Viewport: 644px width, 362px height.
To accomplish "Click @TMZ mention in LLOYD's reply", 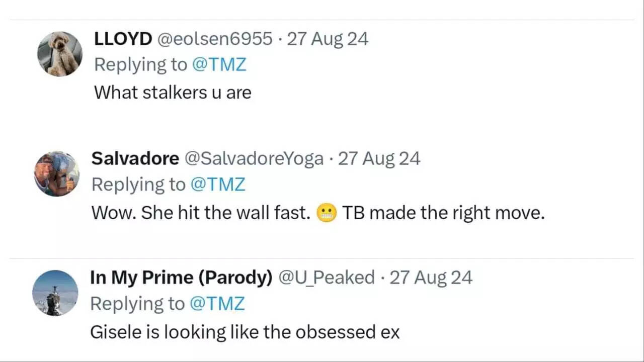I will coord(219,65).
